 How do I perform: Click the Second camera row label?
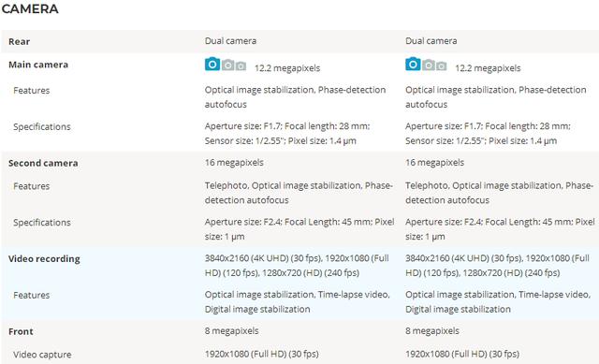pyautogui.click(x=43, y=163)
